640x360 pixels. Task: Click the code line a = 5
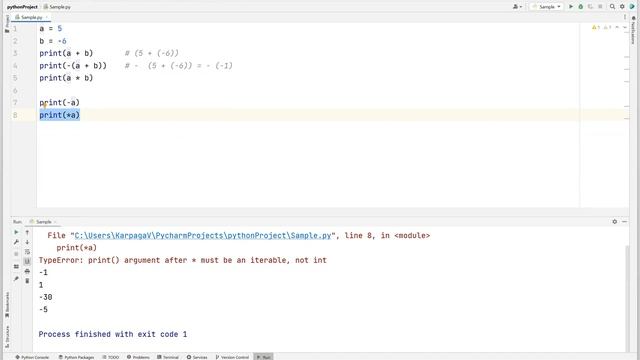click(x=51, y=29)
